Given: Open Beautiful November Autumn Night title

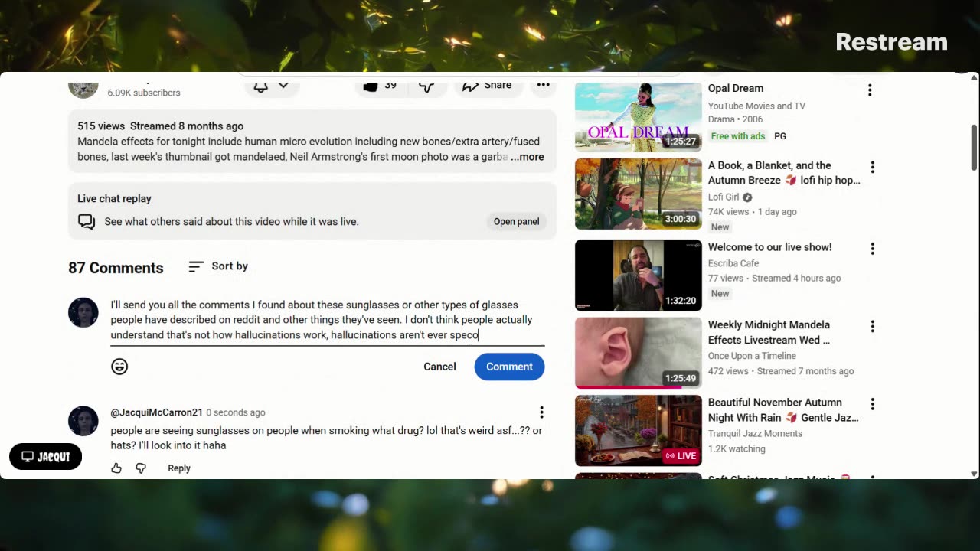Looking at the screenshot, I should coord(783,410).
